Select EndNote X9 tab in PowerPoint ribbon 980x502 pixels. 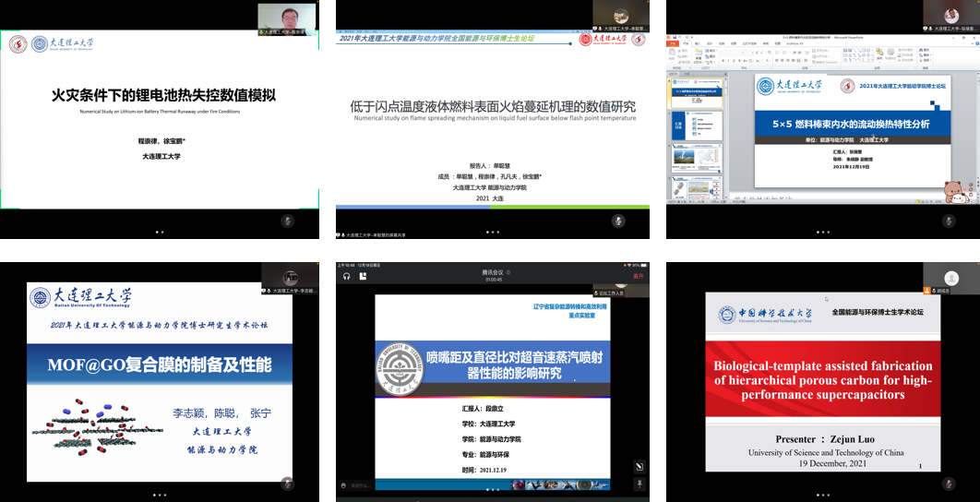pyautogui.click(x=795, y=43)
